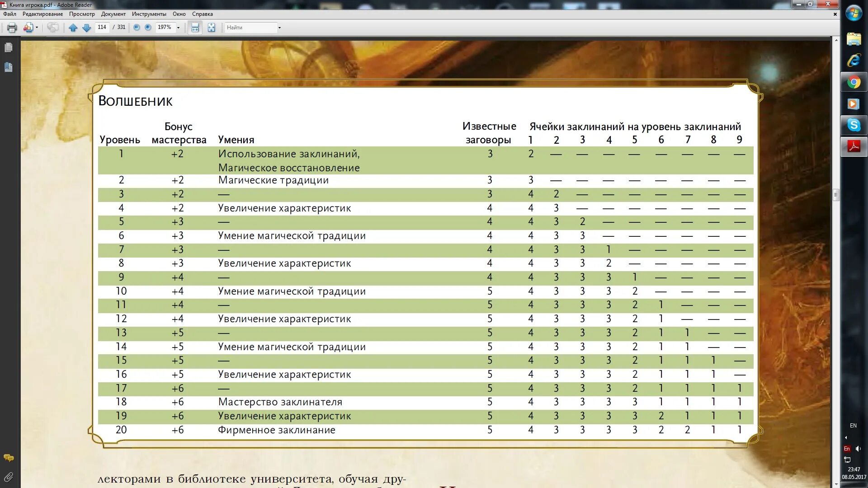Screen dimensions: 868x488
Task: Open the Pages panel in left sidebar
Action: 9,47
